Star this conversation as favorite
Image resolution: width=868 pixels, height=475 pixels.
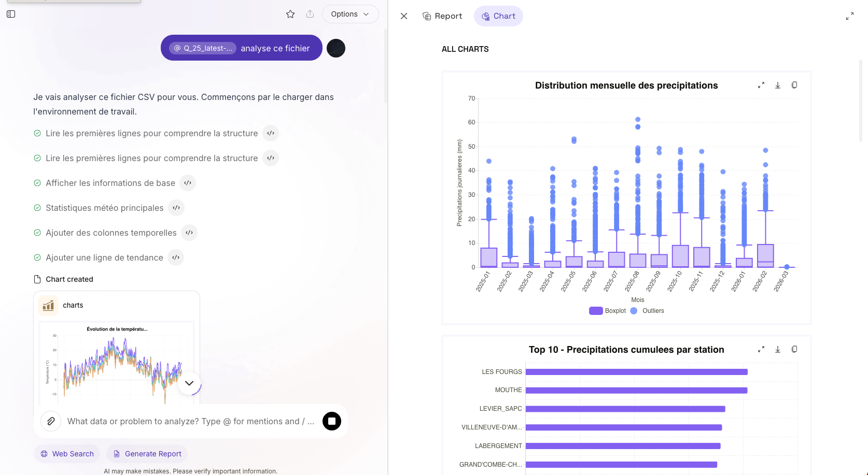290,14
